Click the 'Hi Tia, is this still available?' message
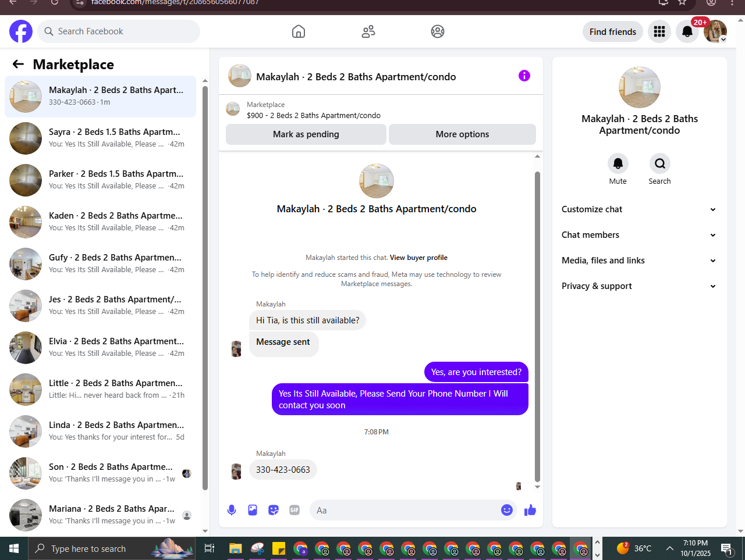 307,320
